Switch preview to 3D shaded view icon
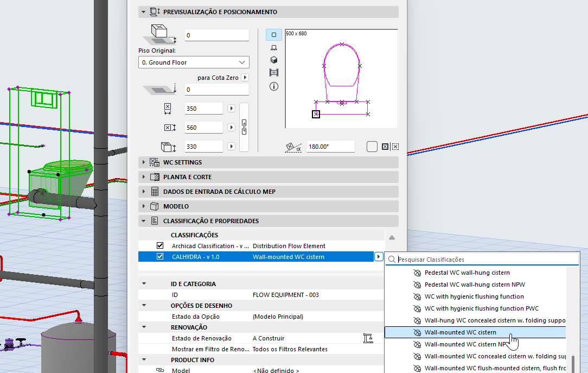 point(274,60)
